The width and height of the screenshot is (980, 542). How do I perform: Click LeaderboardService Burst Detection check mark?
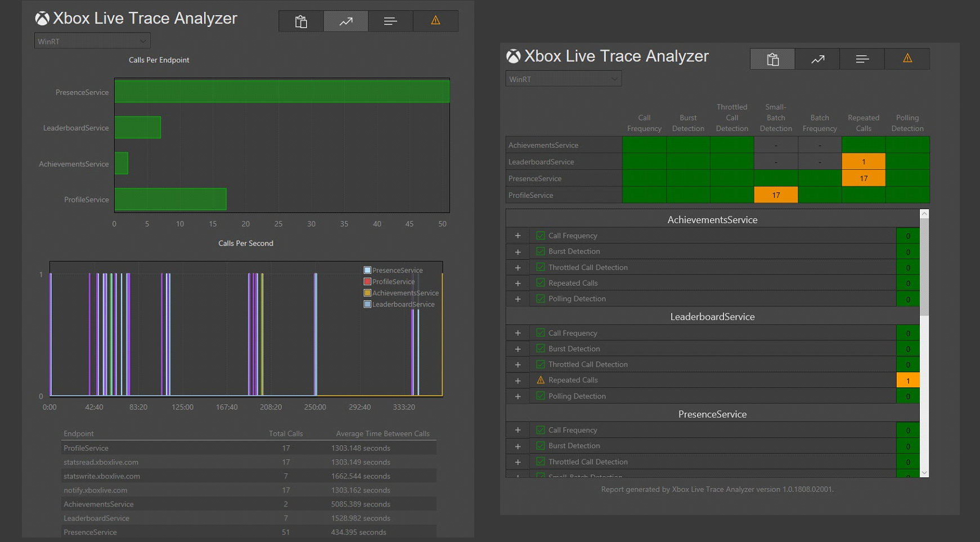(541, 349)
